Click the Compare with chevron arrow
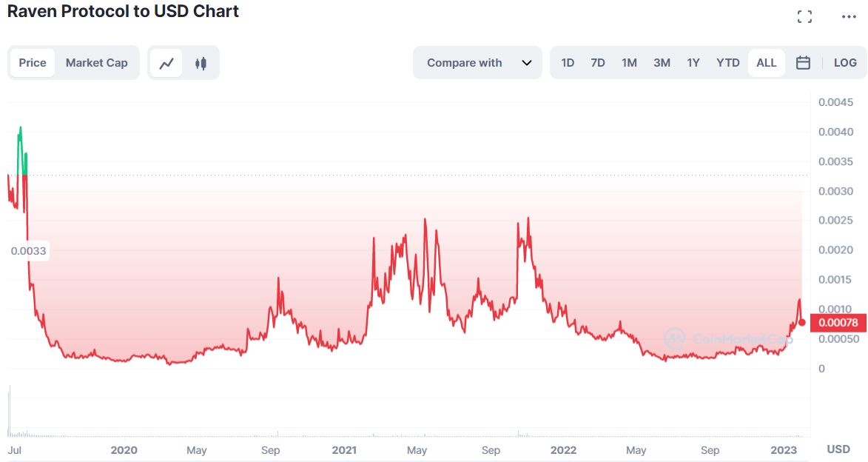The image size is (868, 462). point(527,63)
